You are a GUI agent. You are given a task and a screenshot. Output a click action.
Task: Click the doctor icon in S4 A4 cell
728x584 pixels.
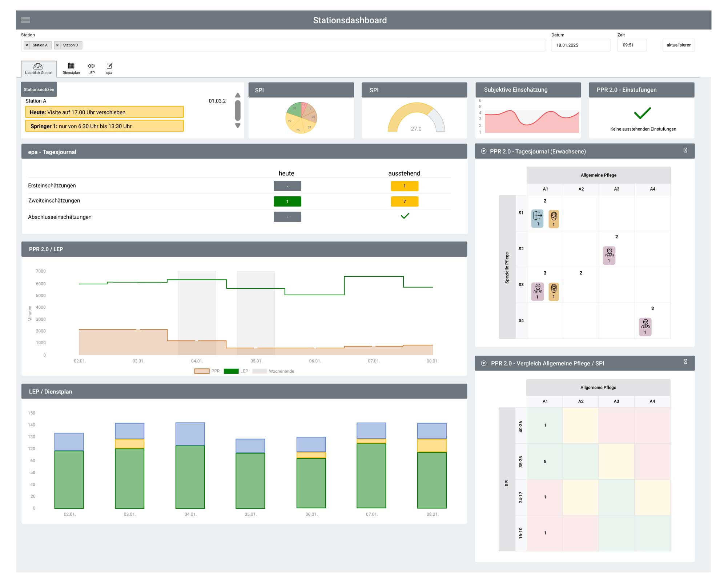(645, 326)
